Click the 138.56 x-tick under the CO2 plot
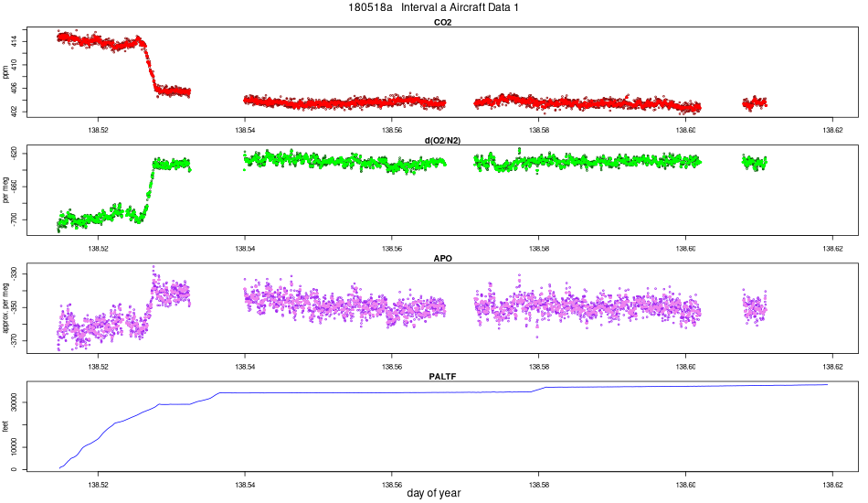 click(x=392, y=130)
